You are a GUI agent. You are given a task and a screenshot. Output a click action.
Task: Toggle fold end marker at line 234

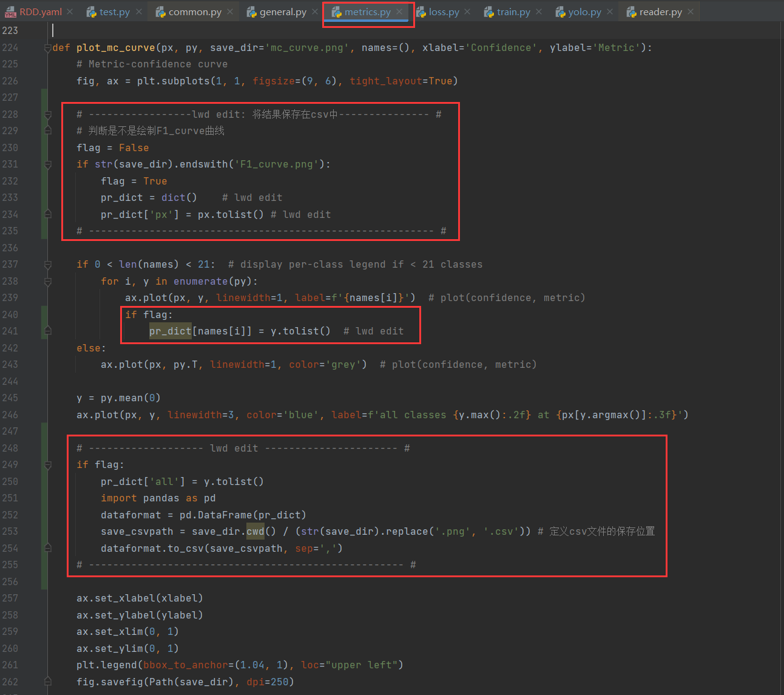click(48, 214)
